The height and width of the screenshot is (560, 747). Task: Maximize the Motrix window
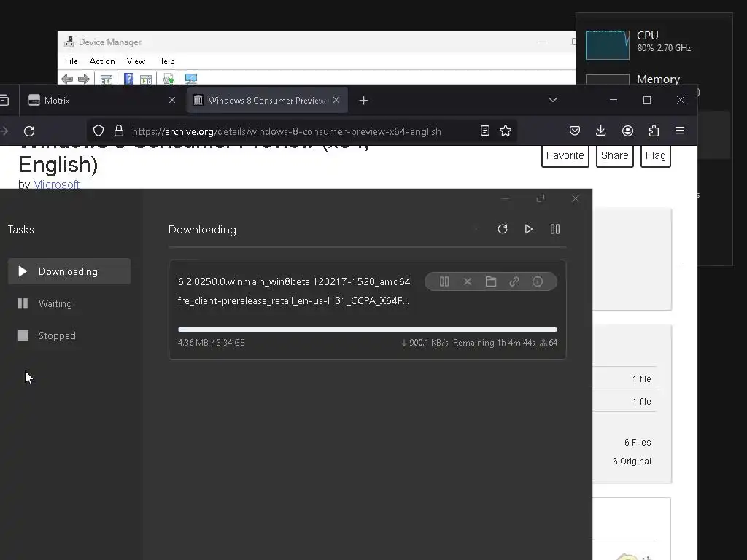point(541,198)
